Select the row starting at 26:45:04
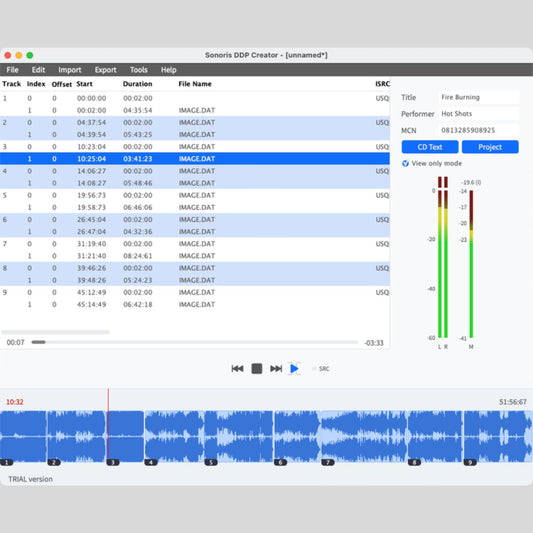Screen dimensions: 533x533 tap(195, 220)
